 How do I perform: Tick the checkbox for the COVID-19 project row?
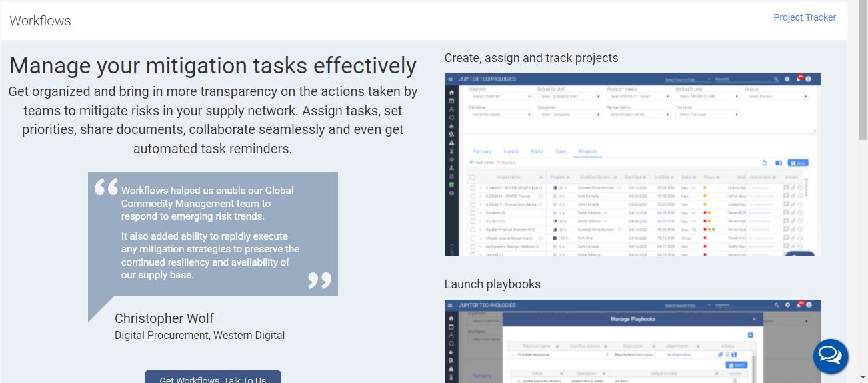473,221
